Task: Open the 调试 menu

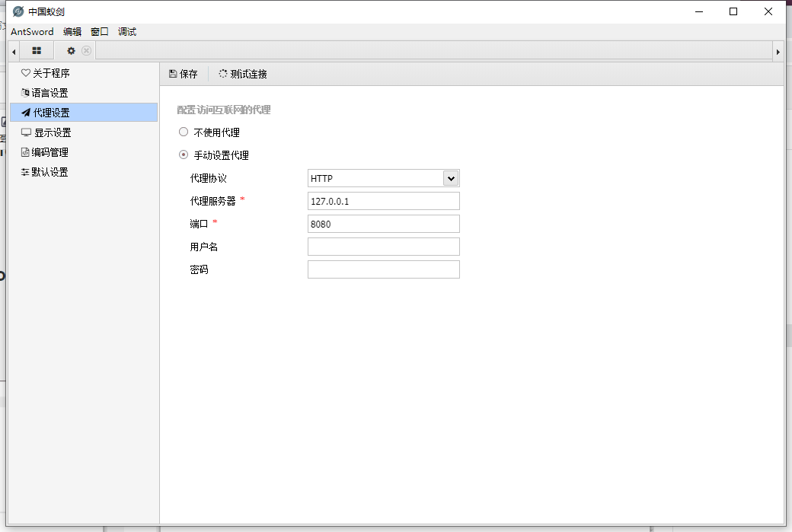Action: [126, 31]
